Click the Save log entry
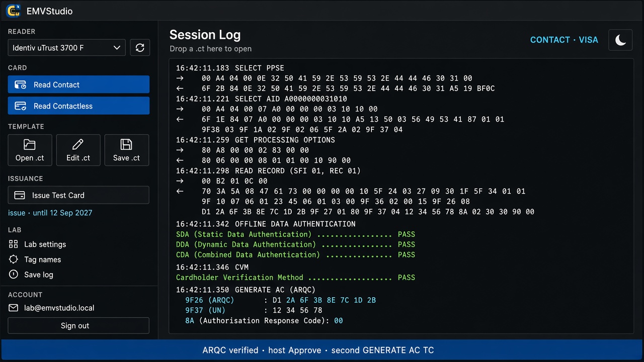 [x=38, y=275]
